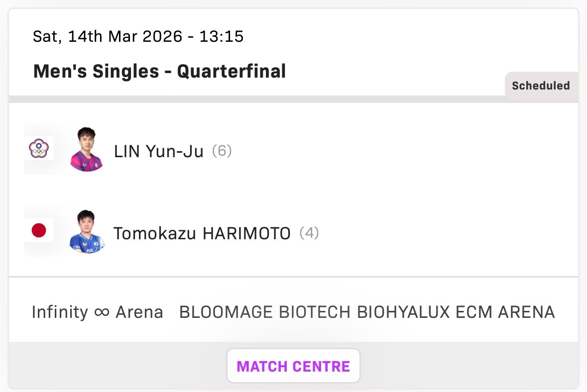Image resolution: width=587 pixels, height=392 pixels.
Task: Click the 13:15 match start time
Action: pos(222,36)
